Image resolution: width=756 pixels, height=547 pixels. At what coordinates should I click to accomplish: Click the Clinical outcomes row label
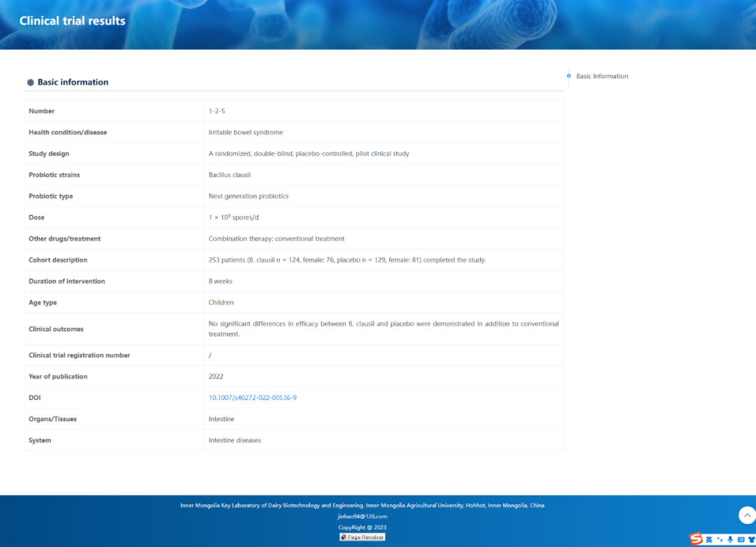coord(56,329)
